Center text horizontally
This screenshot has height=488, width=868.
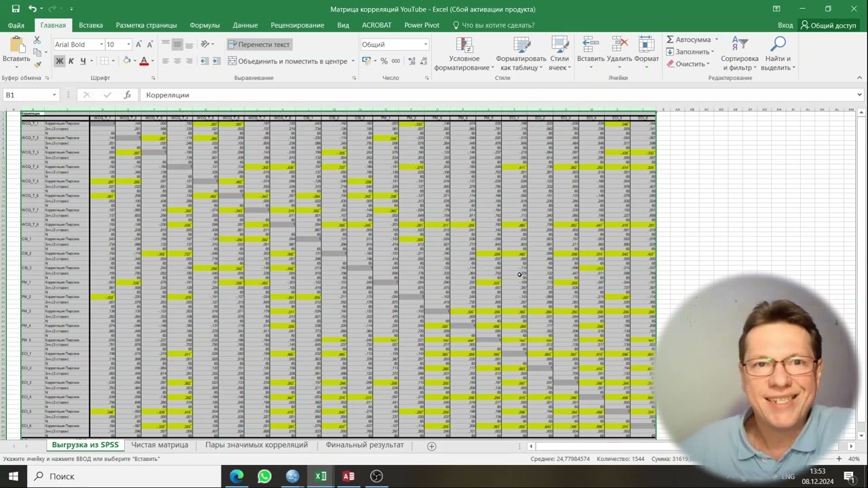pos(177,61)
